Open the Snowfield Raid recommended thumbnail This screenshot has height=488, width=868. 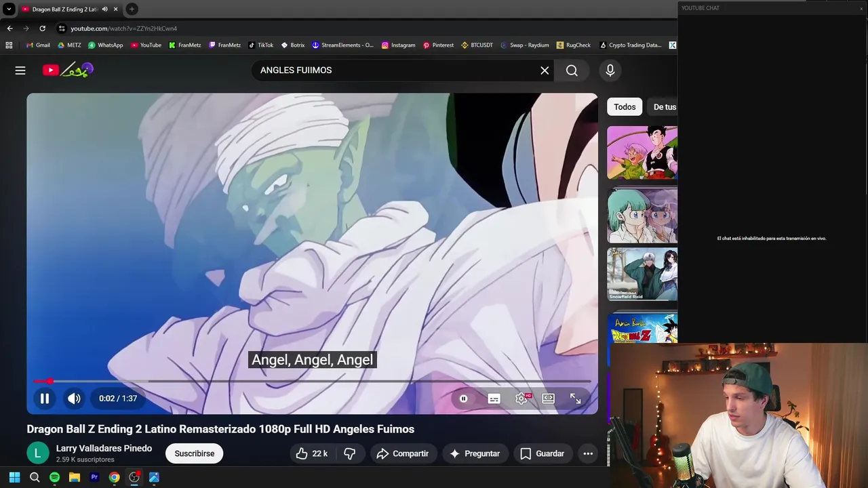[642, 274]
